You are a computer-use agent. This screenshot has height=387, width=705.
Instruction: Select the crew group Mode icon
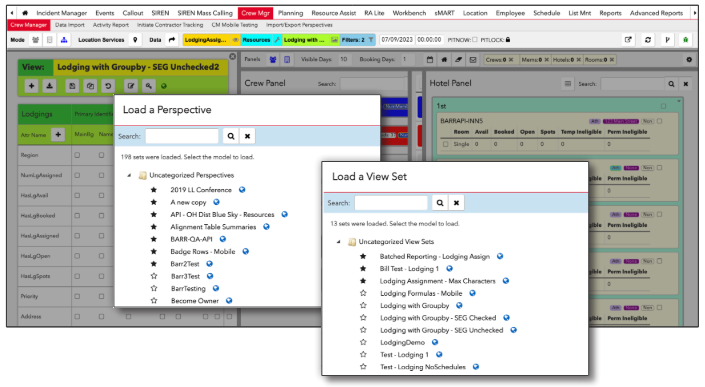point(36,40)
